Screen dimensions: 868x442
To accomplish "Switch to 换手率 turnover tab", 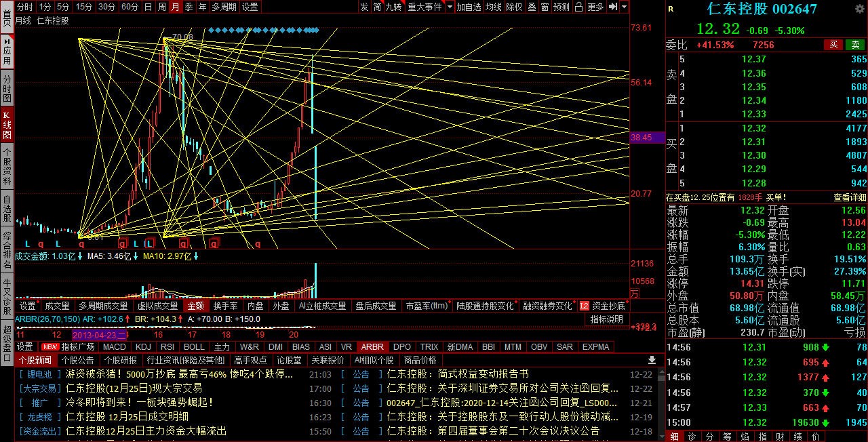I will [x=225, y=306].
